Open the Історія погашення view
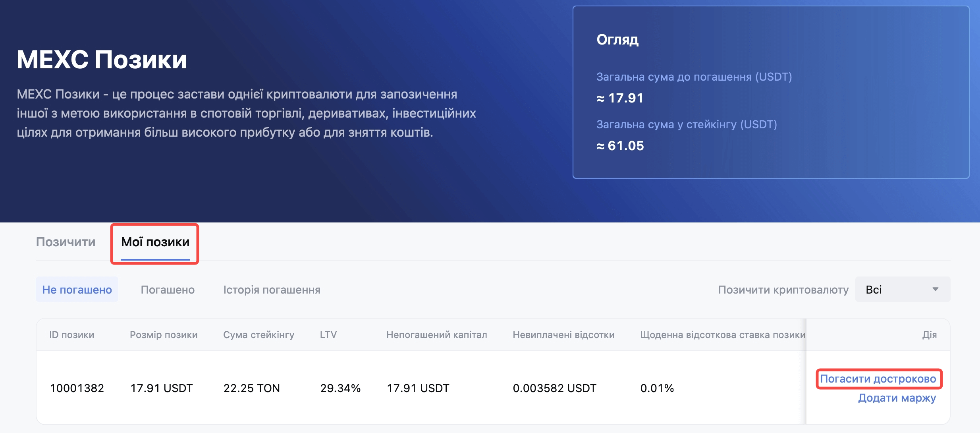980x433 pixels. click(x=272, y=290)
